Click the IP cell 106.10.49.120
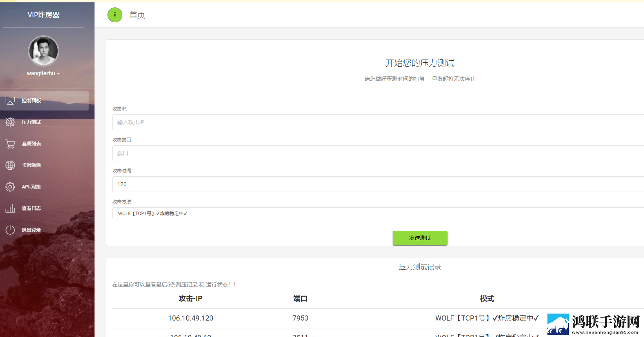Viewport: 644px width, 337px height. click(x=191, y=318)
